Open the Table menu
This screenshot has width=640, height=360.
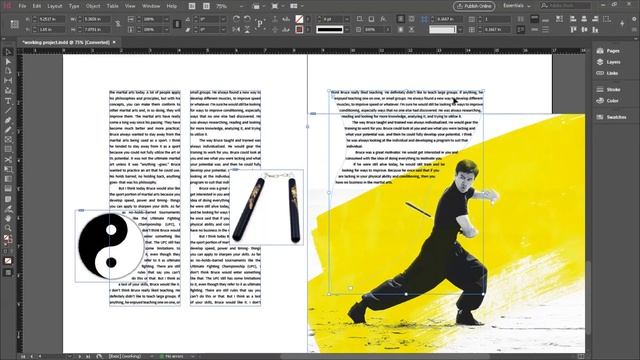click(x=113, y=6)
